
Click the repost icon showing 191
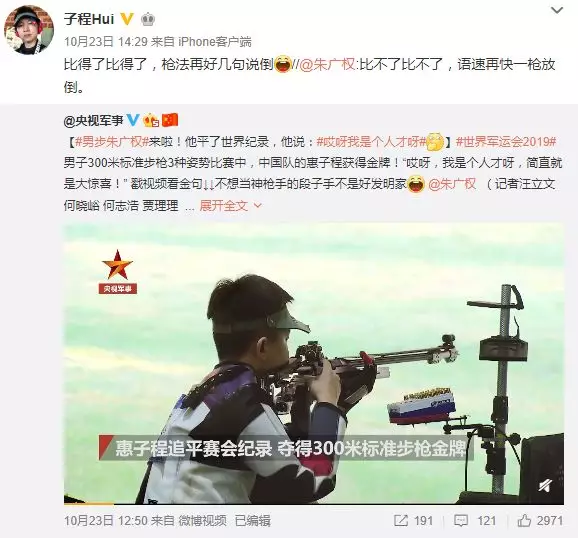413,521
